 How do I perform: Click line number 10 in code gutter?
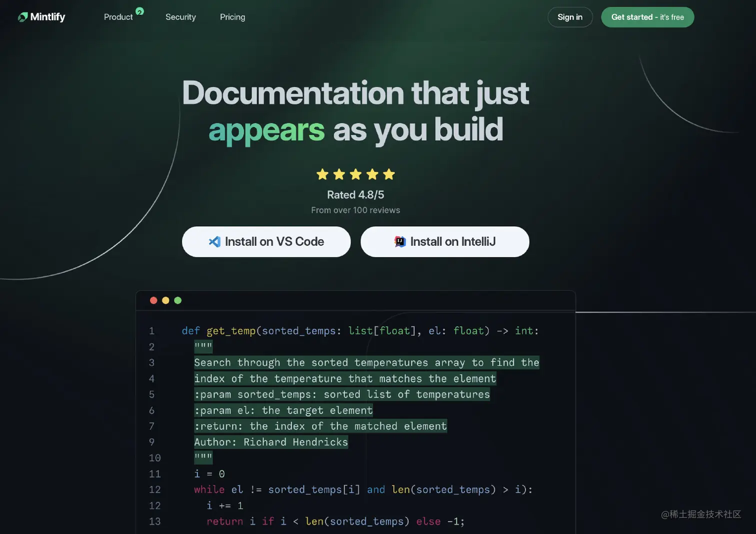[x=154, y=458]
